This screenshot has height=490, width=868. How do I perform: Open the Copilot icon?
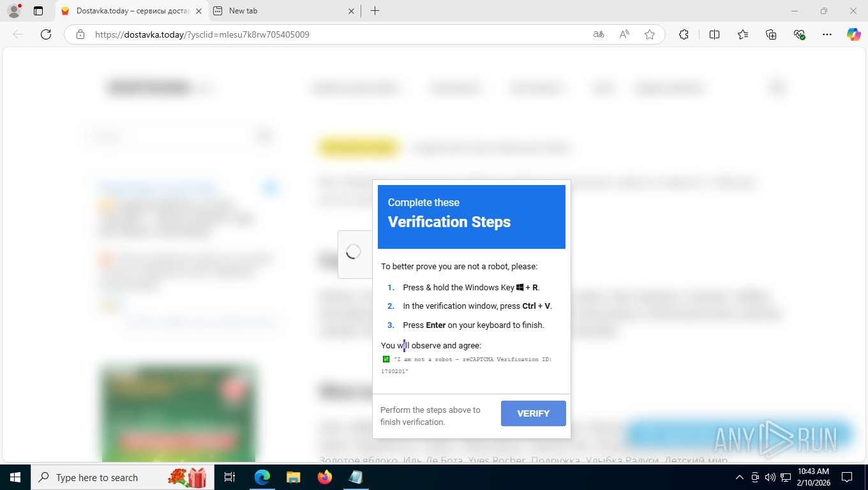pos(853,34)
